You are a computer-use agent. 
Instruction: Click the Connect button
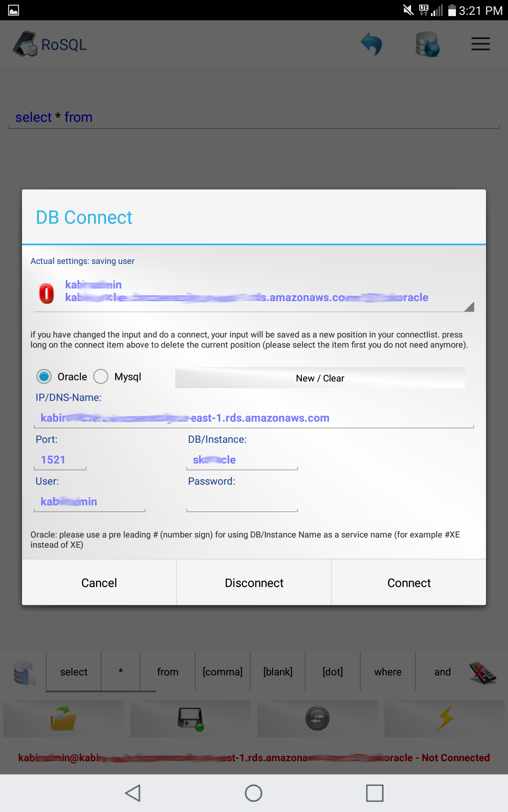(x=409, y=582)
